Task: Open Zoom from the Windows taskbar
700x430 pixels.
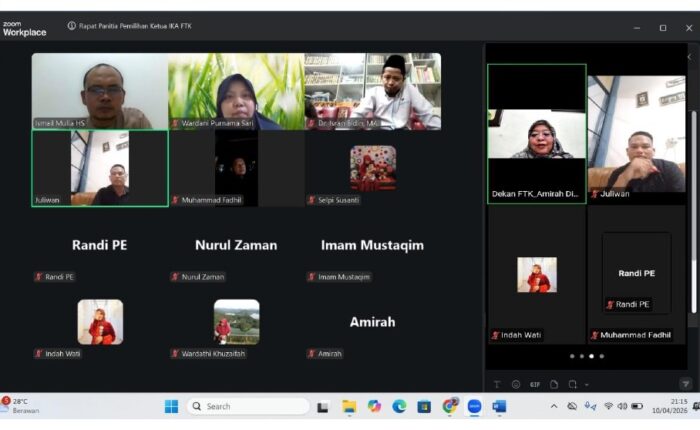Action: tap(474, 406)
